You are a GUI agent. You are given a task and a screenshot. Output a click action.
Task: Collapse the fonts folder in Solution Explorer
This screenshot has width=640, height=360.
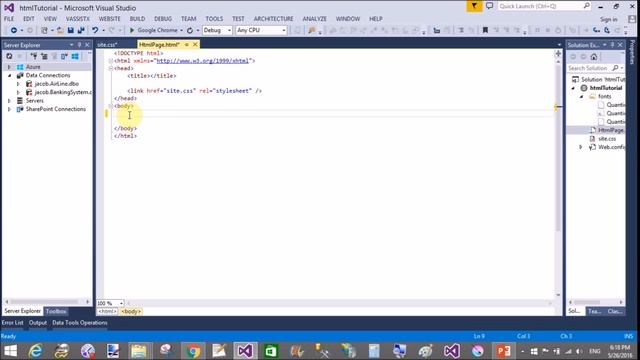tap(582, 96)
